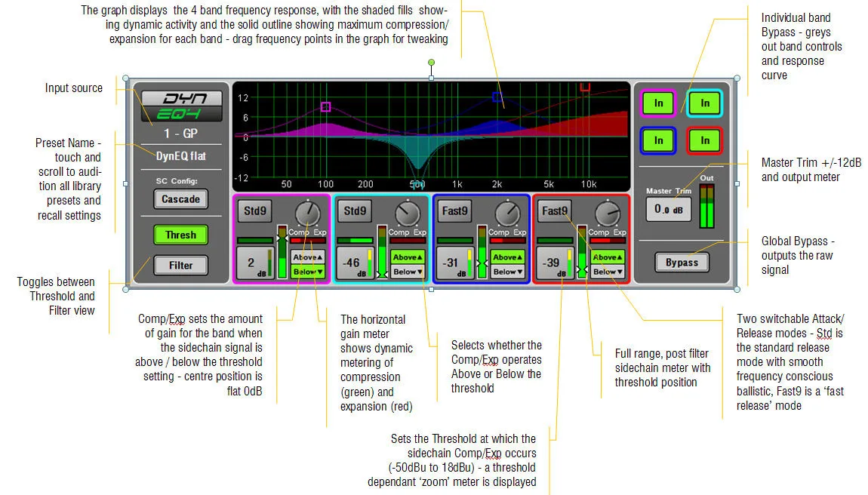Select Above in the magenta band
Image resolution: width=868 pixels, height=495 pixels.
pos(308,257)
